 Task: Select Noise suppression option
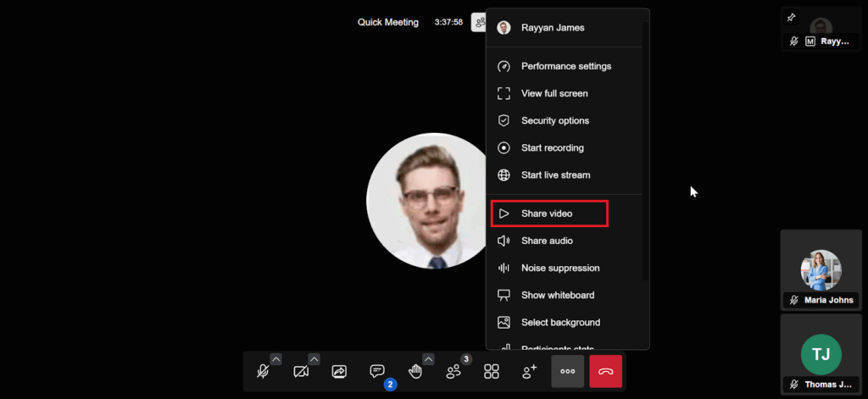[x=559, y=268]
